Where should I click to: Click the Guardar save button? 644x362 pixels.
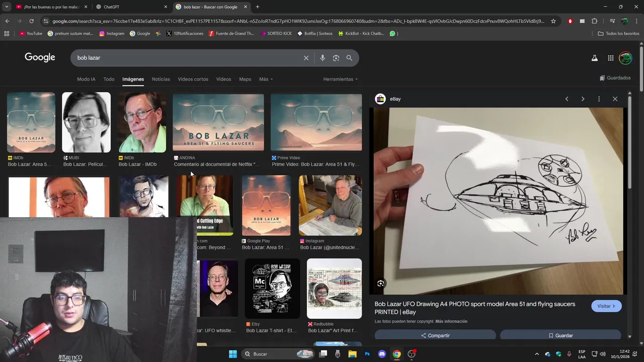[560, 335]
